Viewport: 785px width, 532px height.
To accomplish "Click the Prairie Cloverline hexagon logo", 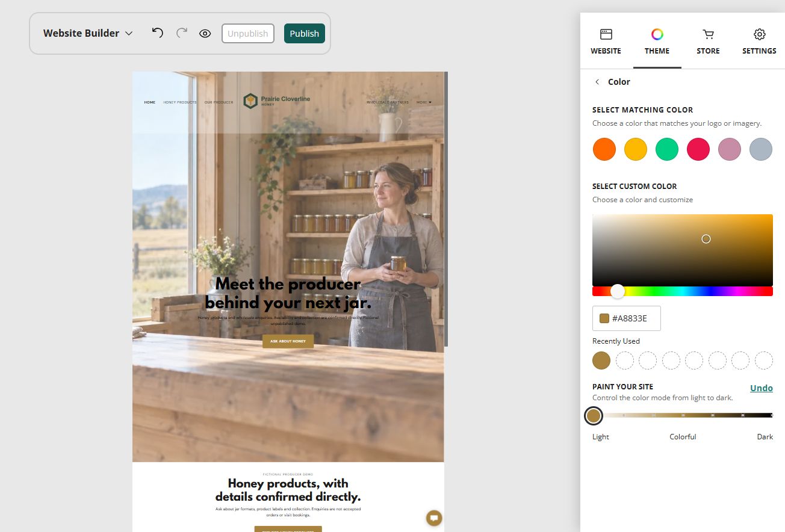I will click(250, 101).
